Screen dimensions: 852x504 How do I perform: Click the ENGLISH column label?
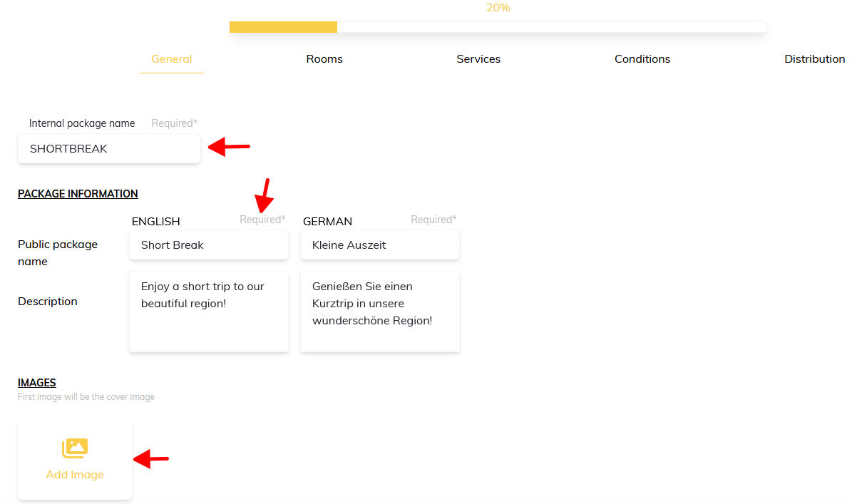(x=156, y=222)
